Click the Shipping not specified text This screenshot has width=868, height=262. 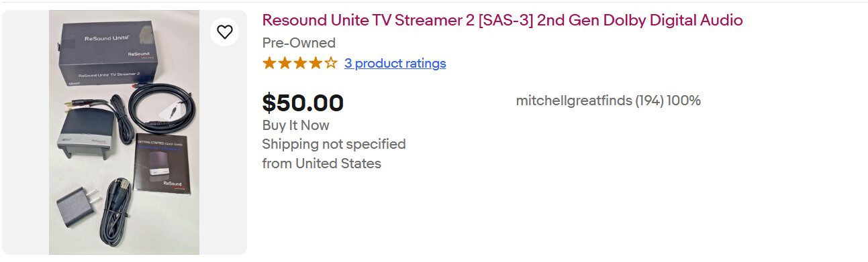point(334,144)
